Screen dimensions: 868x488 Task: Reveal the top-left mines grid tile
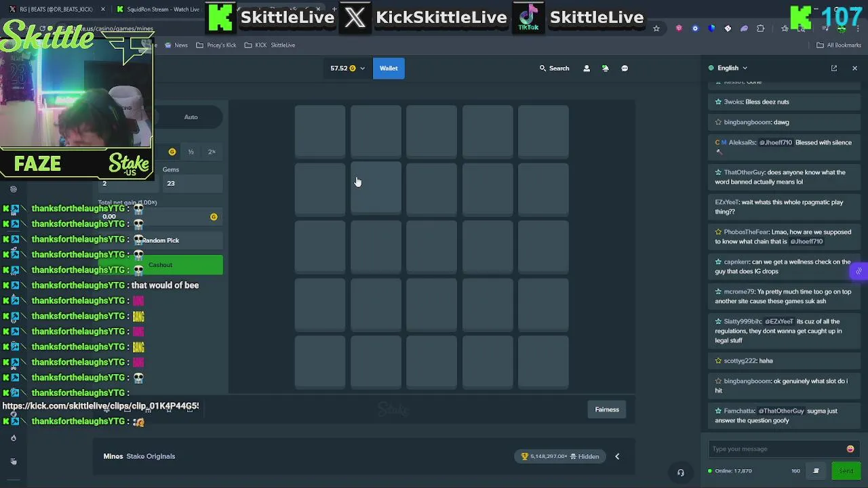coord(320,131)
